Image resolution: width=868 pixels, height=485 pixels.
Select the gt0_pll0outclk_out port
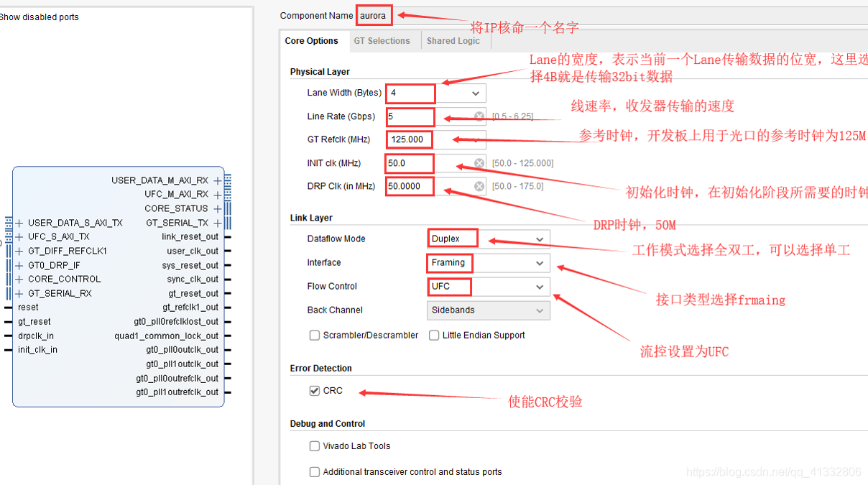tap(182, 350)
